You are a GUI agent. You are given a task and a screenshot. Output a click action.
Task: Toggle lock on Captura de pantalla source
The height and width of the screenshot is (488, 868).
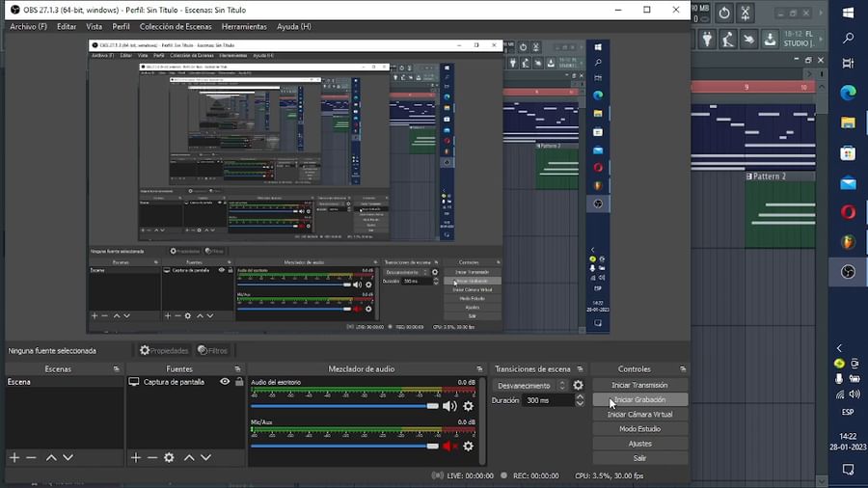tap(239, 382)
